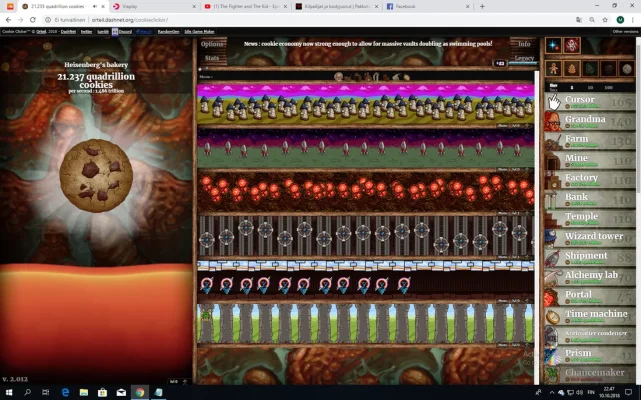Buy a Portal building
The width and height of the screenshot is (641, 400).
click(x=590, y=296)
